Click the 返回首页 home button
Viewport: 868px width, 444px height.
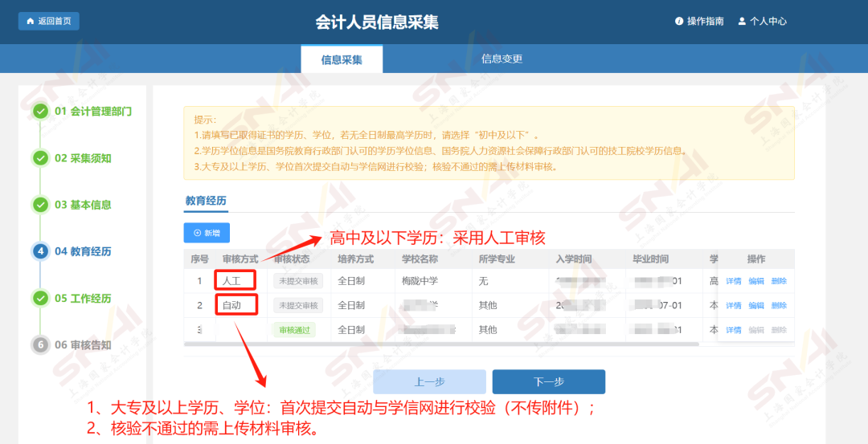(x=49, y=21)
